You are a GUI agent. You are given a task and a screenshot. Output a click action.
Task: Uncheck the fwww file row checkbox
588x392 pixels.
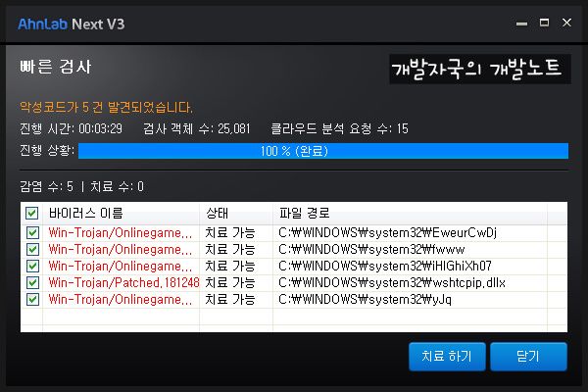point(32,250)
